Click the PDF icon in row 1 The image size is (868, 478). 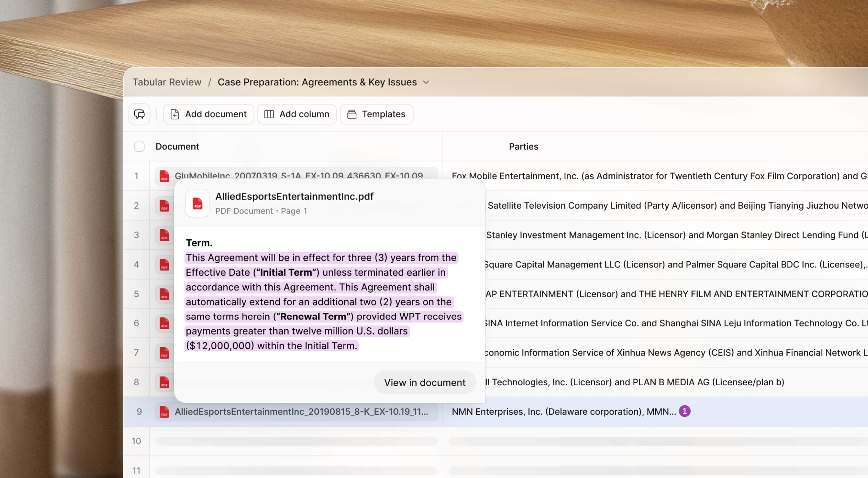[164, 176]
